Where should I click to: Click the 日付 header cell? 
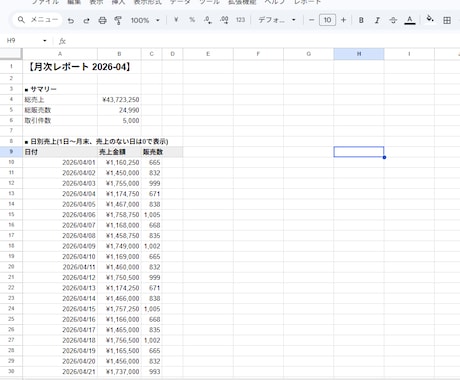click(60, 152)
